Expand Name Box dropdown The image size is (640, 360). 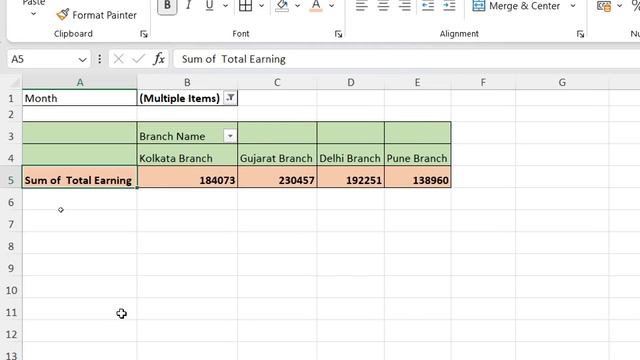coord(82,60)
